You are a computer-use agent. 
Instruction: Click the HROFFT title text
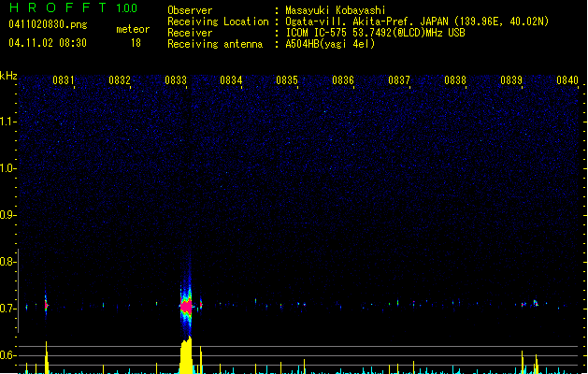[x=54, y=9]
